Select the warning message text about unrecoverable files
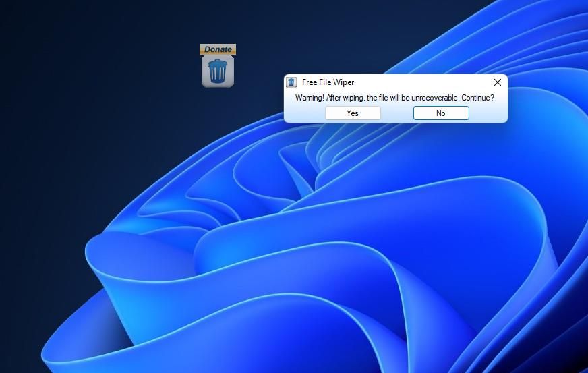The width and height of the screenshot is (588, 373). point(394,98)
